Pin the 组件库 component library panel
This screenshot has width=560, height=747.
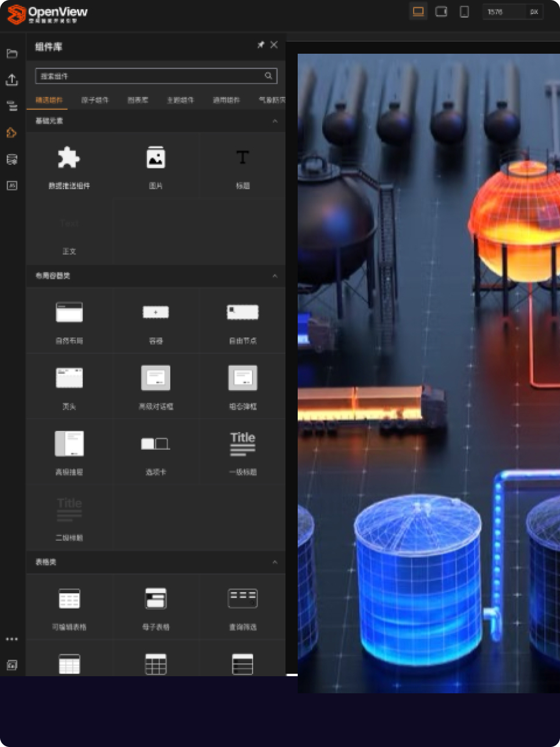(x=260, y=45)
